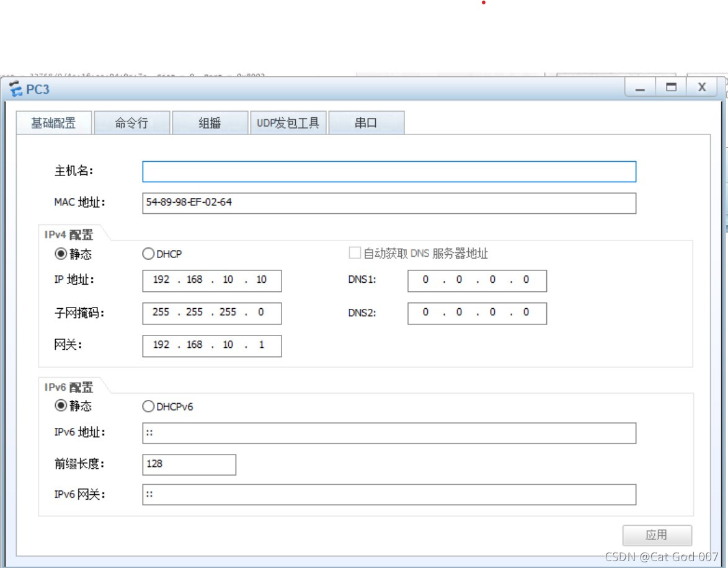This screenshot has height=568, width=728.
Task: Switch to the UDP发包工具 tab
Action: click(x=288, y=123)
